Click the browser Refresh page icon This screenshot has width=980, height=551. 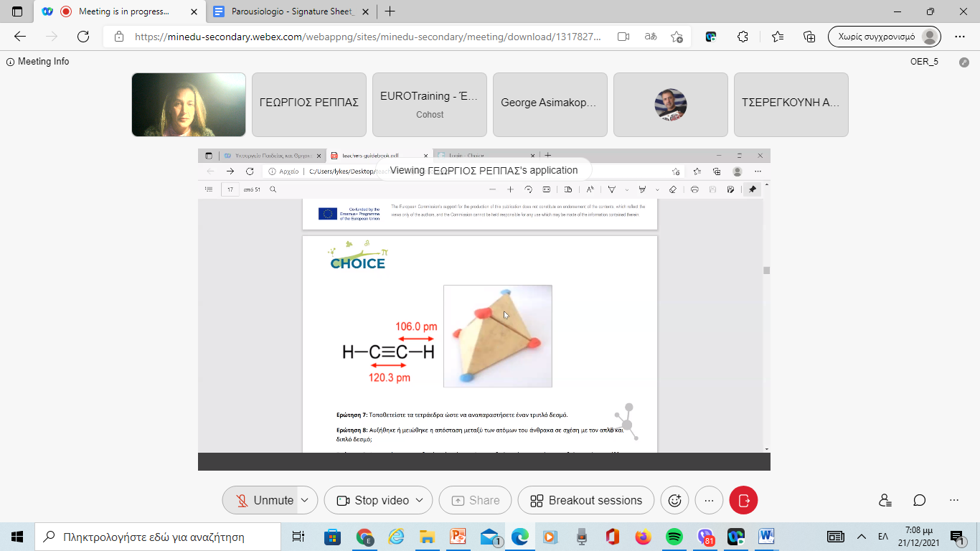(83, 37)
